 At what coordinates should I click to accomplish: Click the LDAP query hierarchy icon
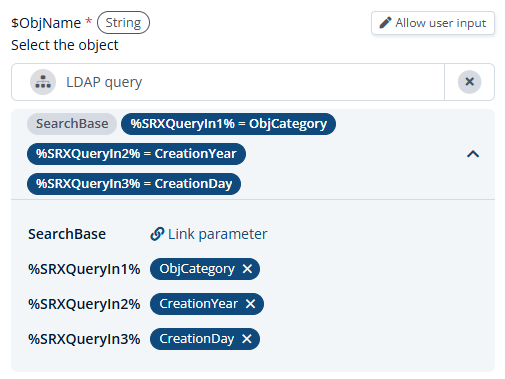pyautogui.click(x=43, y=82)
